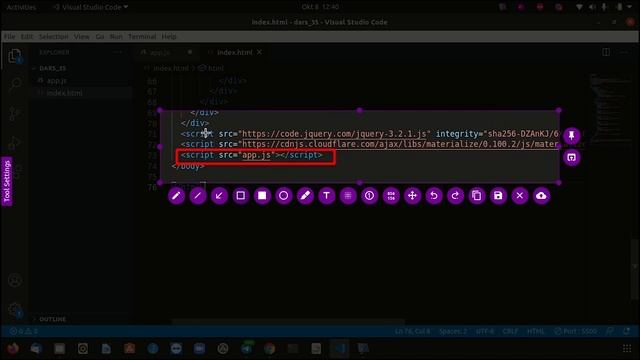The image size is (640, 360).
Task: Collapse the DARS_JS folder in Explorer
Action: (53, 68)
